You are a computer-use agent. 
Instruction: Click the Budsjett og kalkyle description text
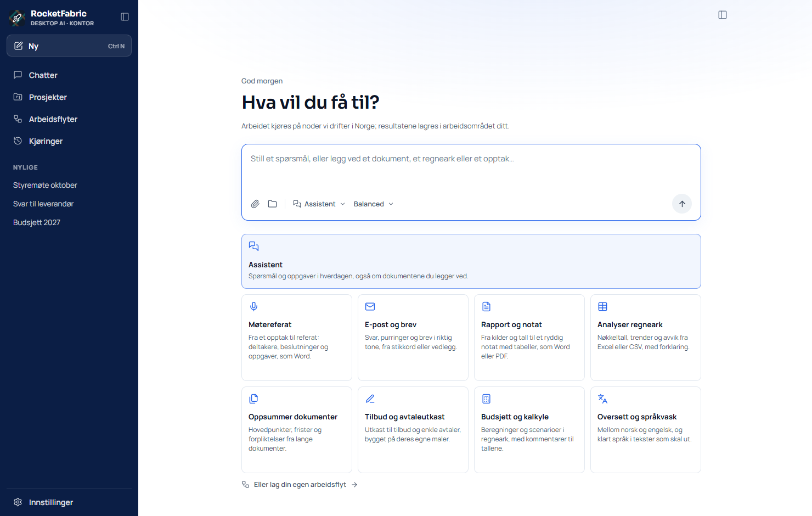click(527, 439)
